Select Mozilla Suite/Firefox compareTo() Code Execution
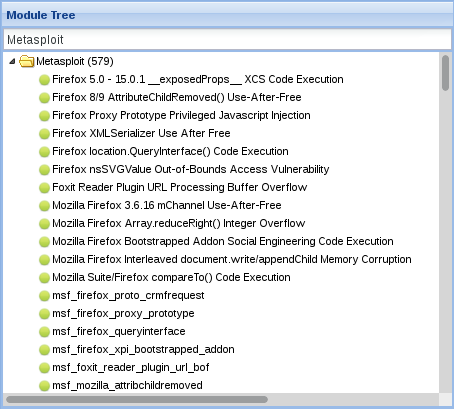Screen dimensions: 454x409 click(171, 277)
